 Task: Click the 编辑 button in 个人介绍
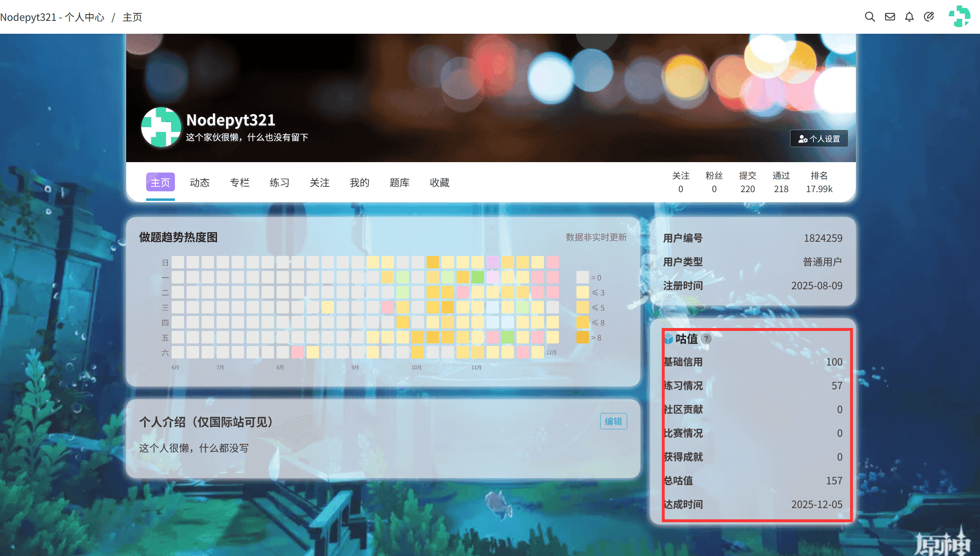point(613,421)
